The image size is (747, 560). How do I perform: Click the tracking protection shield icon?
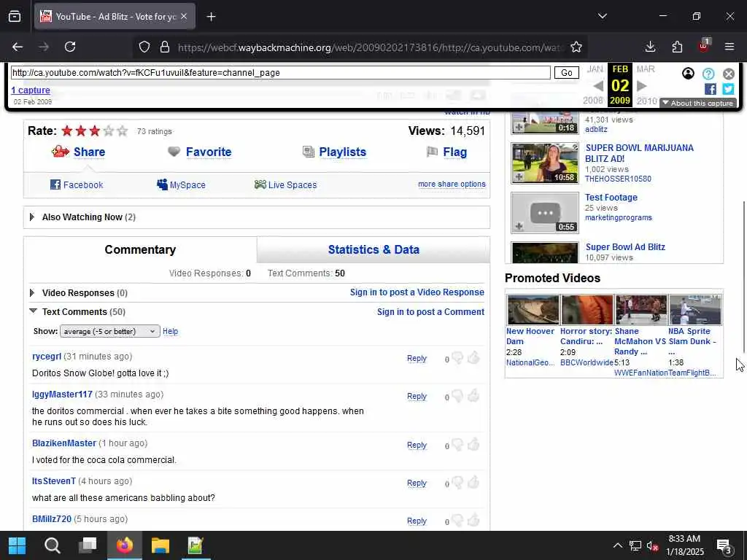click(x=144, y=47)
